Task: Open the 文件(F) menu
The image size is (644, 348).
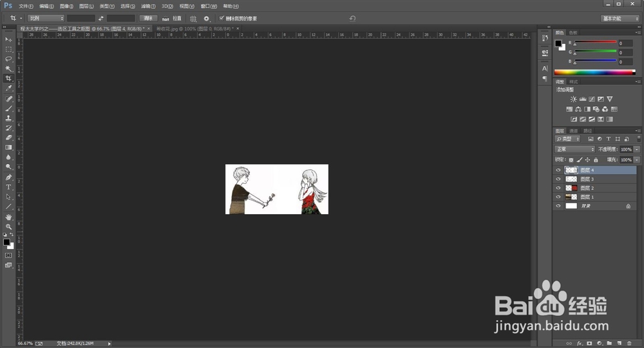Action: point(26,6)
